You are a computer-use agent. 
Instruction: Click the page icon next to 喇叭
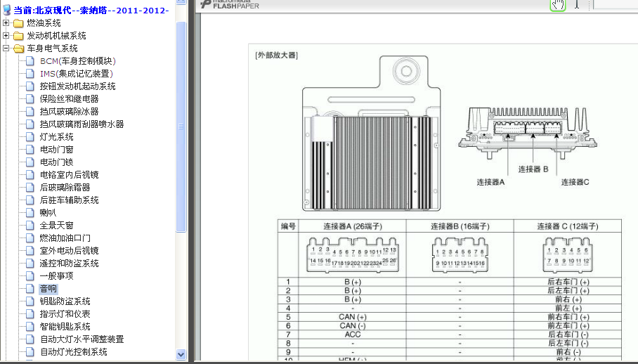coord(30,212)
